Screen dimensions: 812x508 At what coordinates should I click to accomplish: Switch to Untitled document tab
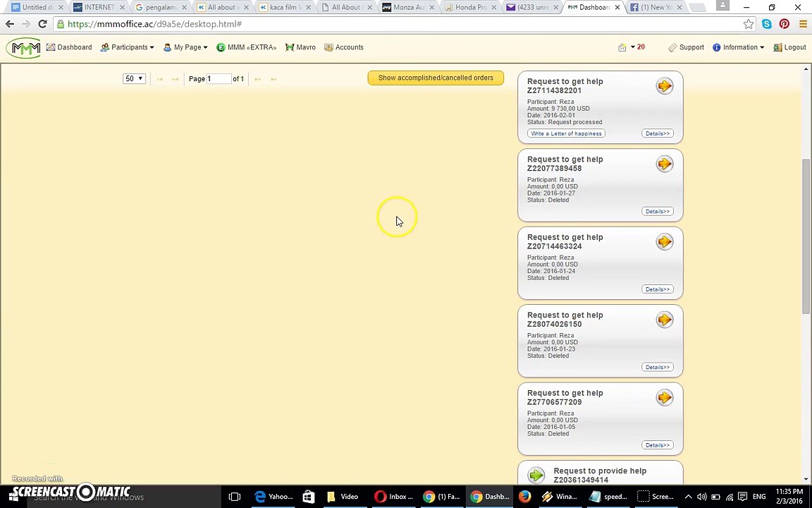pos(36,7)
